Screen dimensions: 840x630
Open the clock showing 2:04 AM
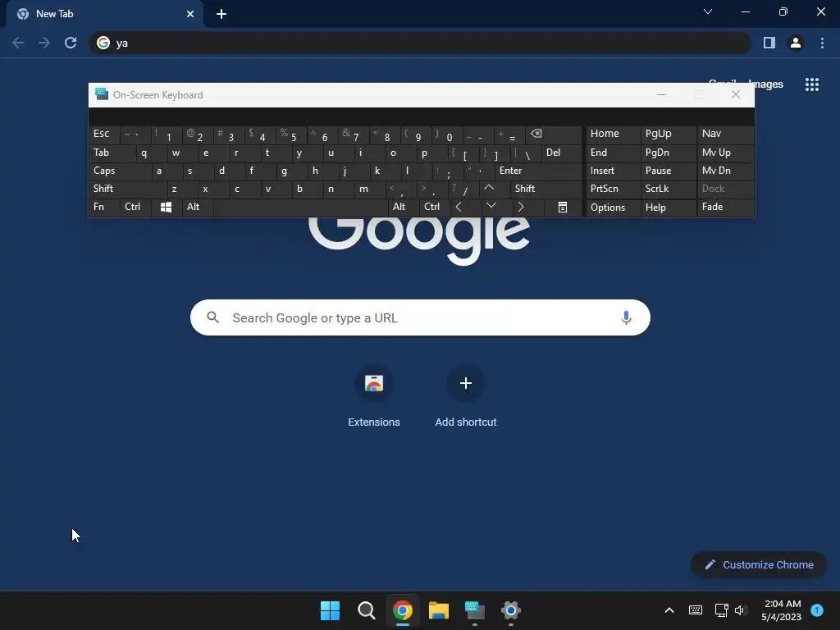(782, 610)
